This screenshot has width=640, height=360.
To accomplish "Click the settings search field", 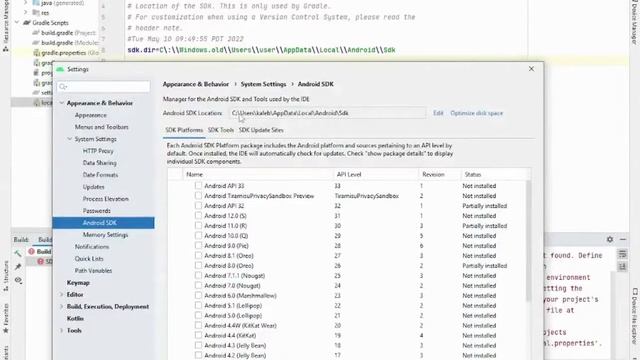I will point(104,87).
